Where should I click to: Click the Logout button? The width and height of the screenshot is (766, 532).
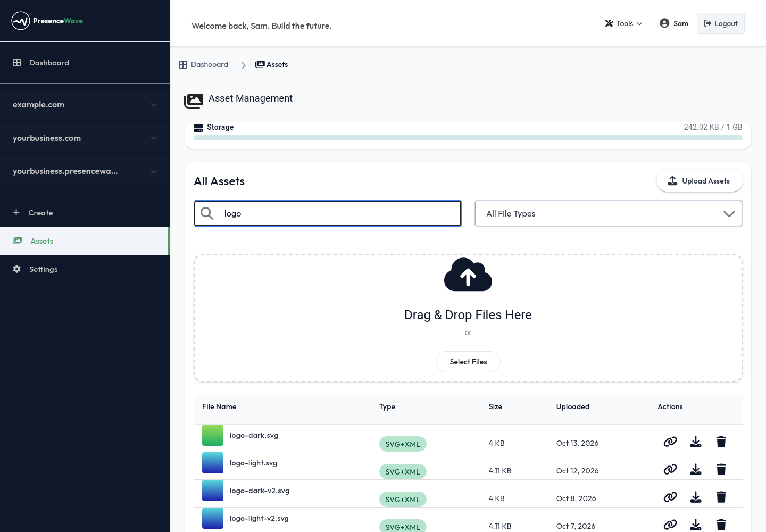[721, 23]
